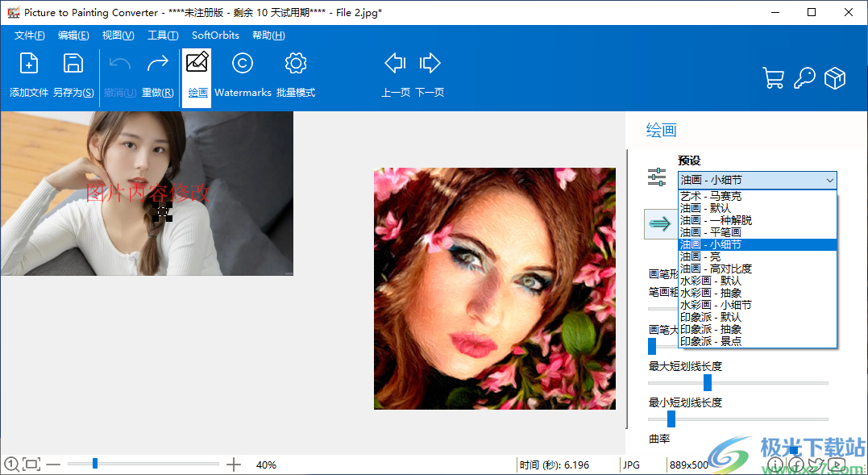Open the SoftOrbits menu
The width and height of the screenshot is (868, 475).
(215, 35)
